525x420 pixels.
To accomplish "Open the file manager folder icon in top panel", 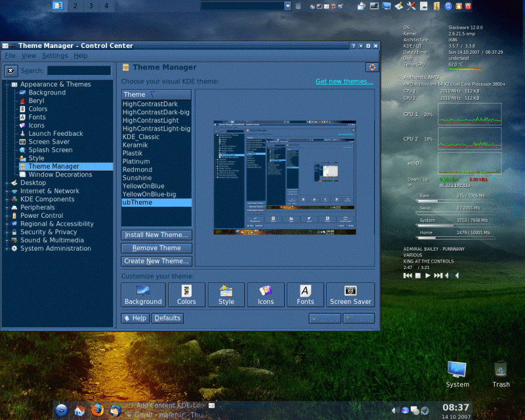I will coord(362,6).
